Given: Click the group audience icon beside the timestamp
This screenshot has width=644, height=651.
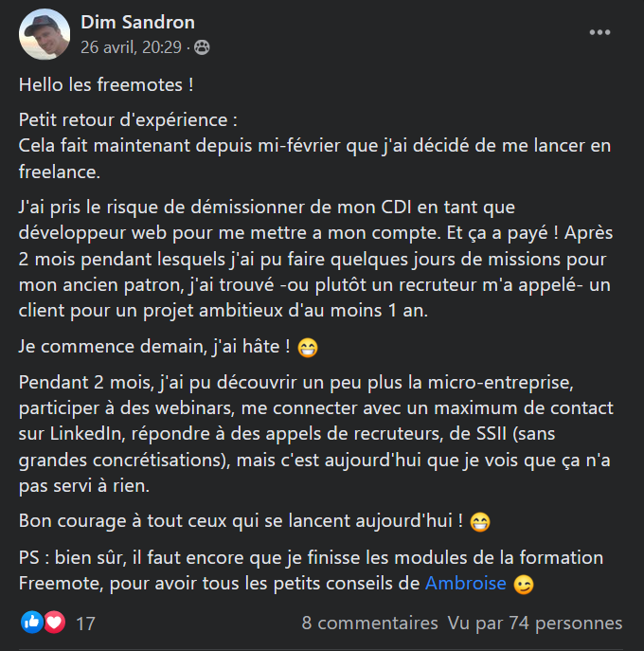Looking at the screenshot, I should [x=203, y=45].
